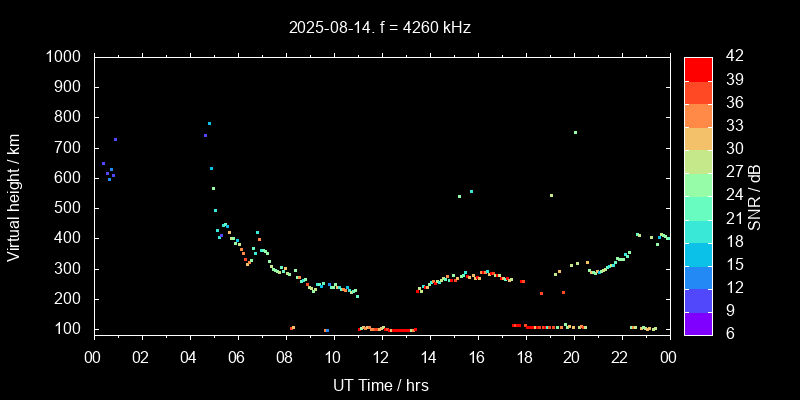The width and height of the screenshot is (800, 400).
Task: Click the isolated 750 km point near 20 hrs
Action: coord(575,132)
